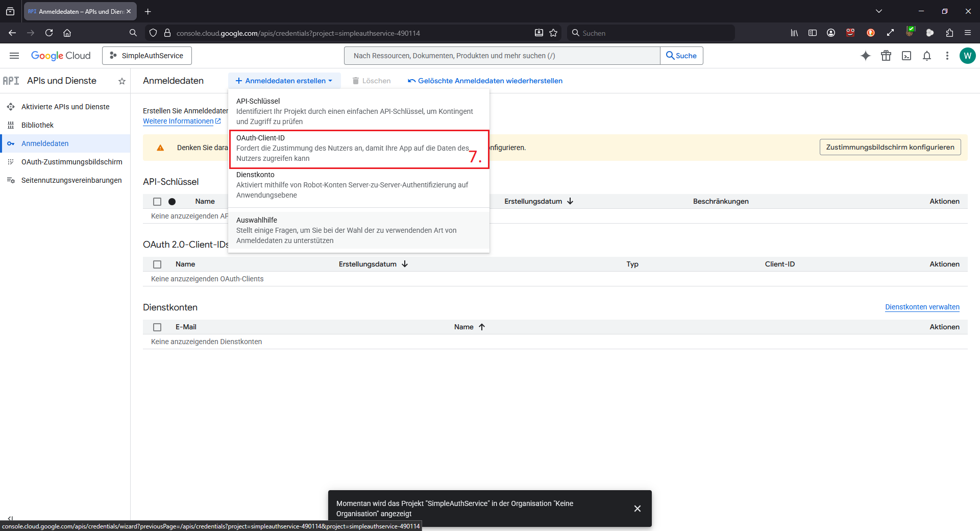This screenshot has width=980, height=531.
Task: Open the account avatar labeled W
Action: [x=967, y=56]
